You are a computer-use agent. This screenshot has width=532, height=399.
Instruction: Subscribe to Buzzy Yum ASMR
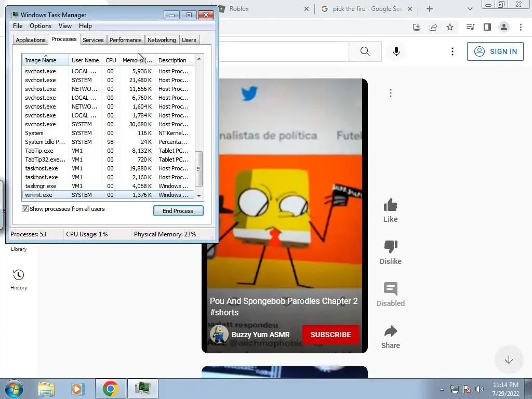[330, 335]
